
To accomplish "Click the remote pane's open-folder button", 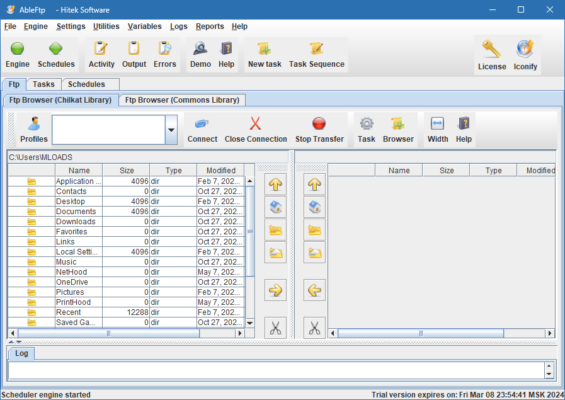I will coord(314,253).
